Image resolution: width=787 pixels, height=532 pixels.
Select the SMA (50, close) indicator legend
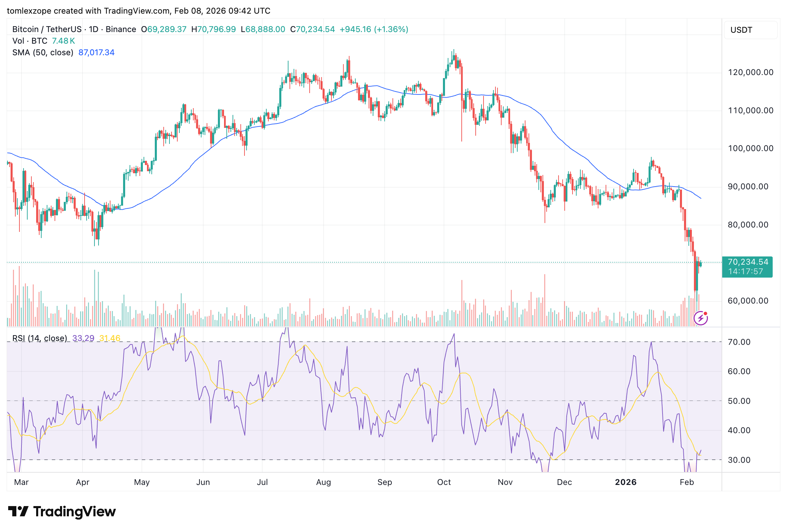point(43,53)
